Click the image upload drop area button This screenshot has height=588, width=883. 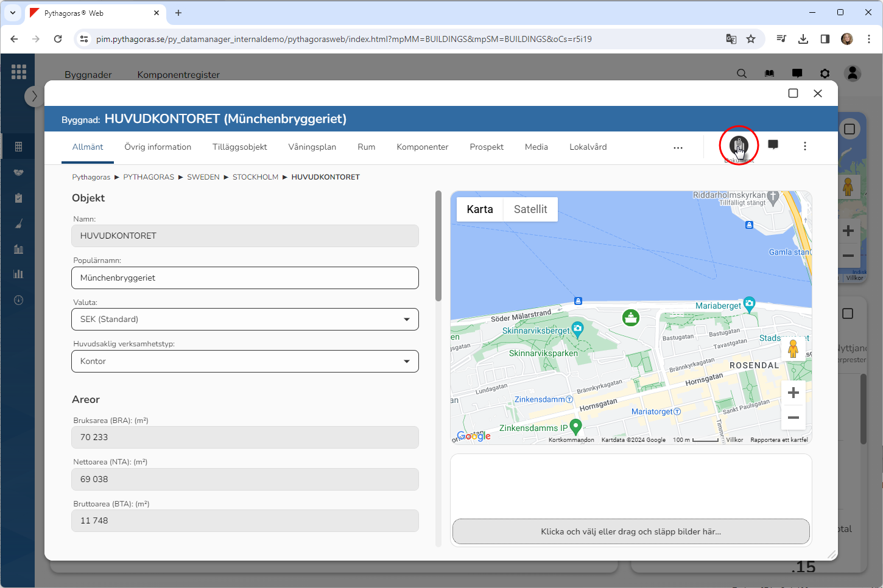(631, 531)
